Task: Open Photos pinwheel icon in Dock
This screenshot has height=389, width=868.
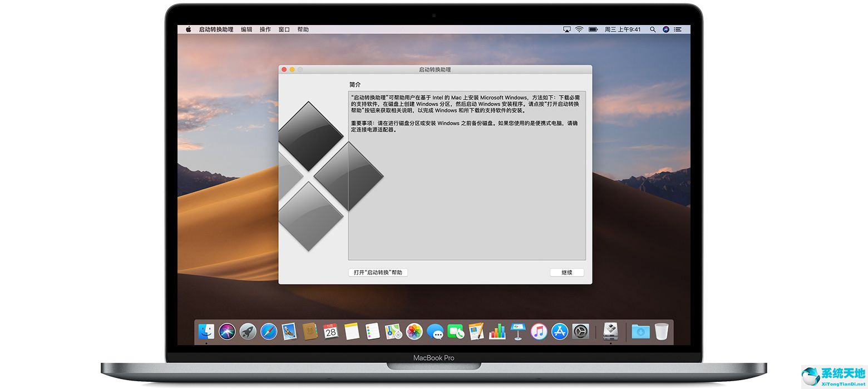Action: click(x=415, y=332)
